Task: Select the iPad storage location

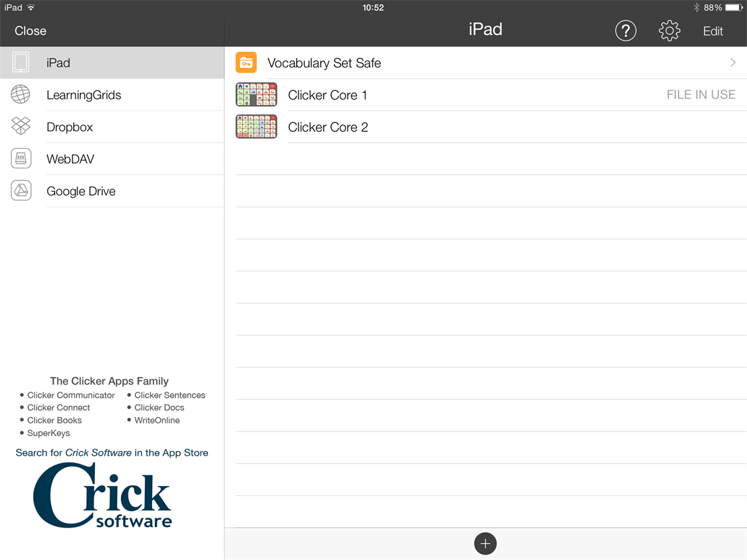Action: click(x=112, y=63)
